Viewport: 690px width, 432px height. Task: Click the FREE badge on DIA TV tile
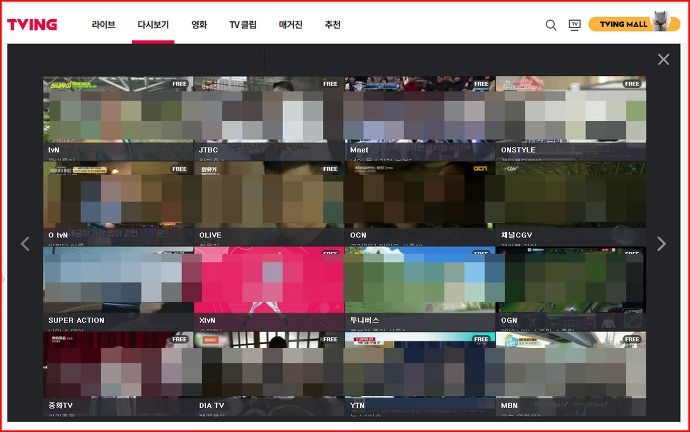point(330,339)
